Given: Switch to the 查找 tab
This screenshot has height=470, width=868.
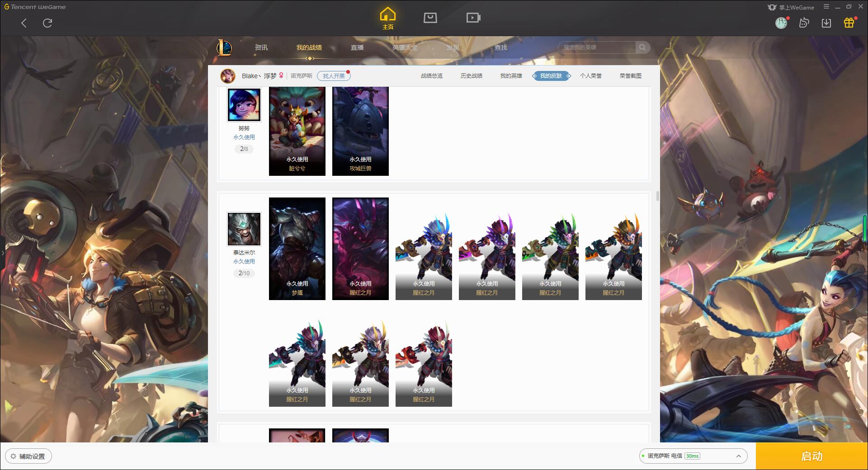Looking at the screenshot, I should coord(501,47).
